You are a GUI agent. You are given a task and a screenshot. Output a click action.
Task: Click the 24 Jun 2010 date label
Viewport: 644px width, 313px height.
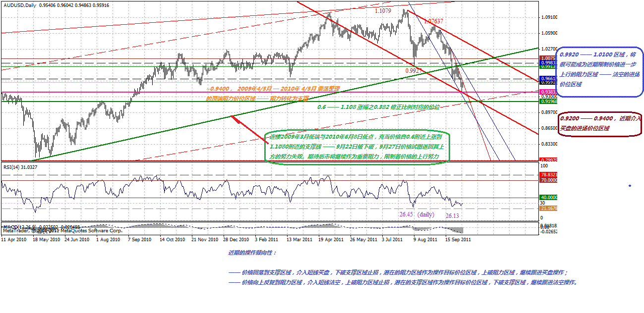pos(77,239)
